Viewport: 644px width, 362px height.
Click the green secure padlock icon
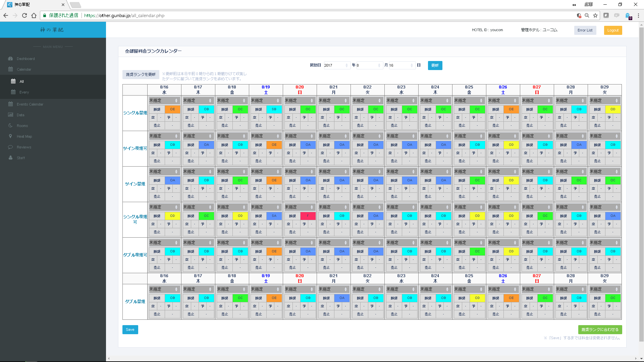click(x=45, y=15)
